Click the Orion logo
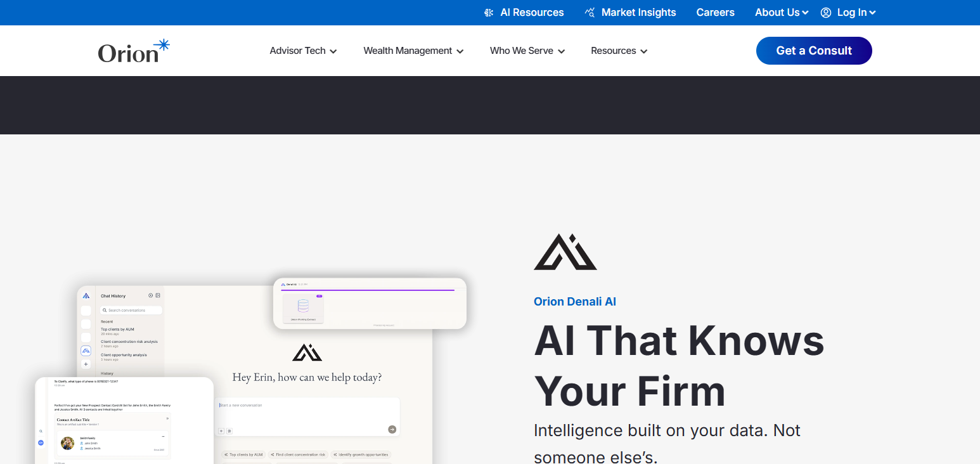Viewport: 980px width, 464px height. pos(134,51)
